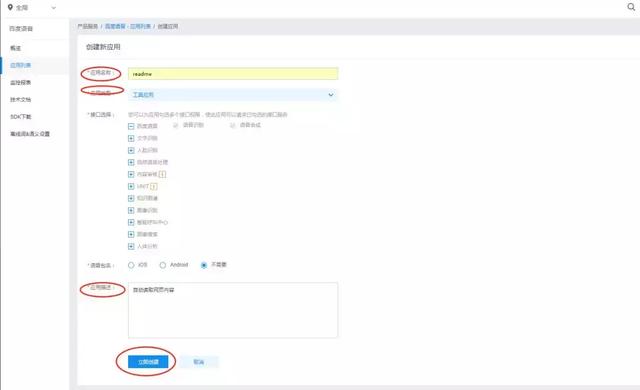Select the Android package radio button
640x390 pixels.
tap(162, 265)
